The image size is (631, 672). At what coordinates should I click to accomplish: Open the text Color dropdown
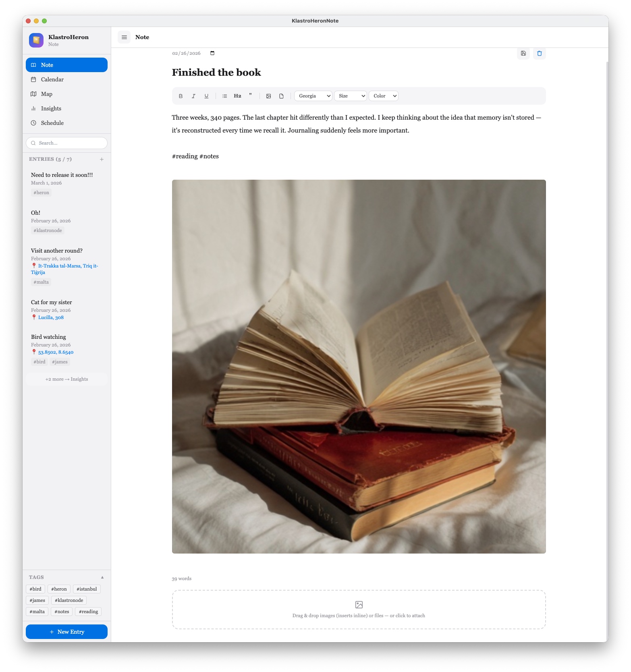[x=383, y=96]
